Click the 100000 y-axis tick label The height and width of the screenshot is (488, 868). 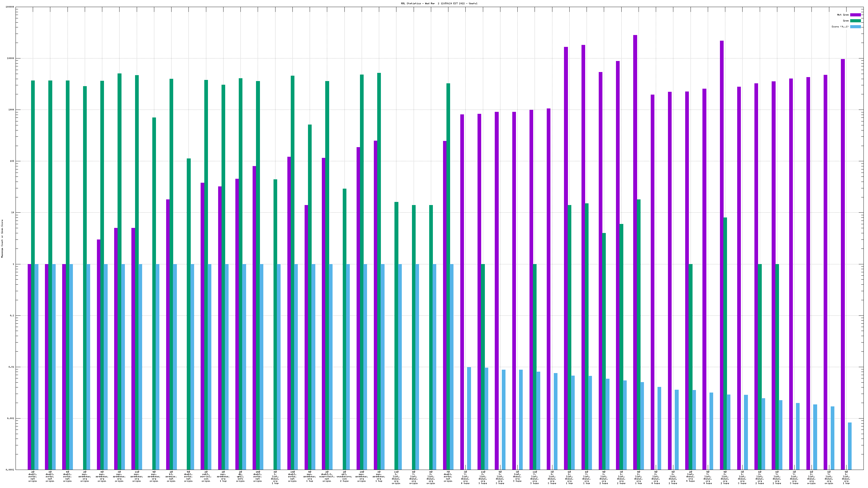[10, 7]
